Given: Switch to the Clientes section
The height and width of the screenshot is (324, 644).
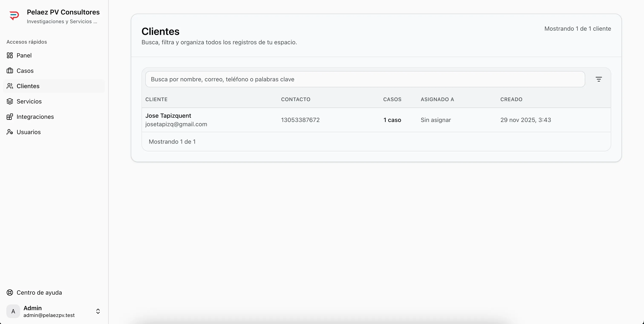Looking at the screenshot, I should tap(28, 86).
